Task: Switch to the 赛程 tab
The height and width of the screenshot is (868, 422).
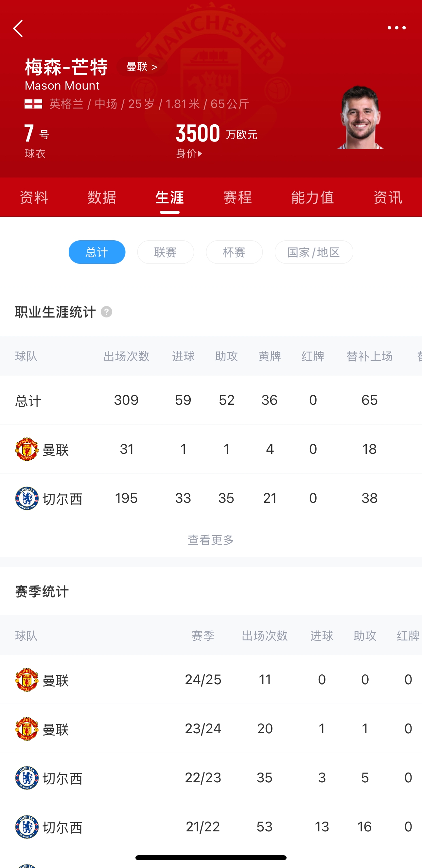Action: [x=237, y=197]
